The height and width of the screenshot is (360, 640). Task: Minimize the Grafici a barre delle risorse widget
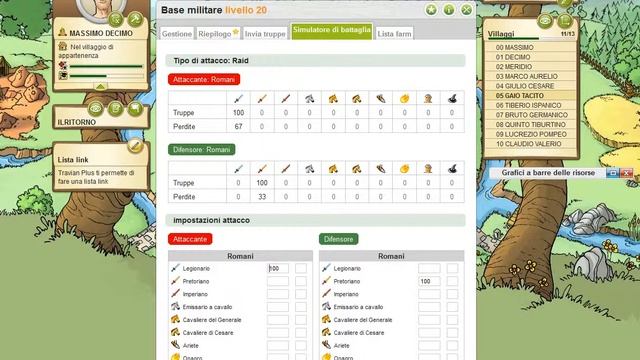point(612,173)
